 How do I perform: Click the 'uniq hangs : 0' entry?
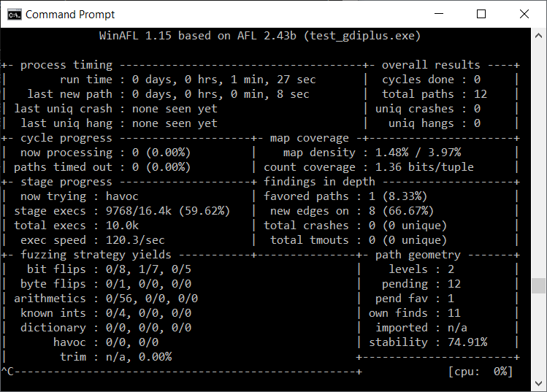pos(435,123)
